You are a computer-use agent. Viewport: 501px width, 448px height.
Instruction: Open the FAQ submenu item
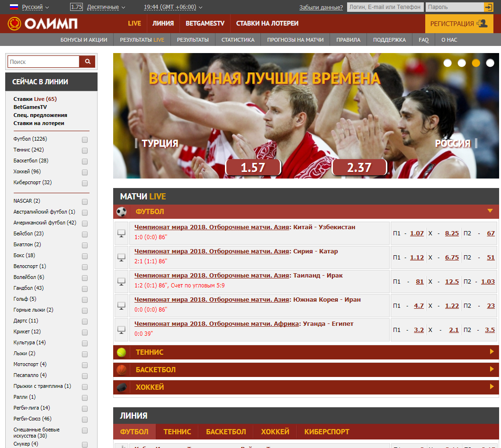424,40
